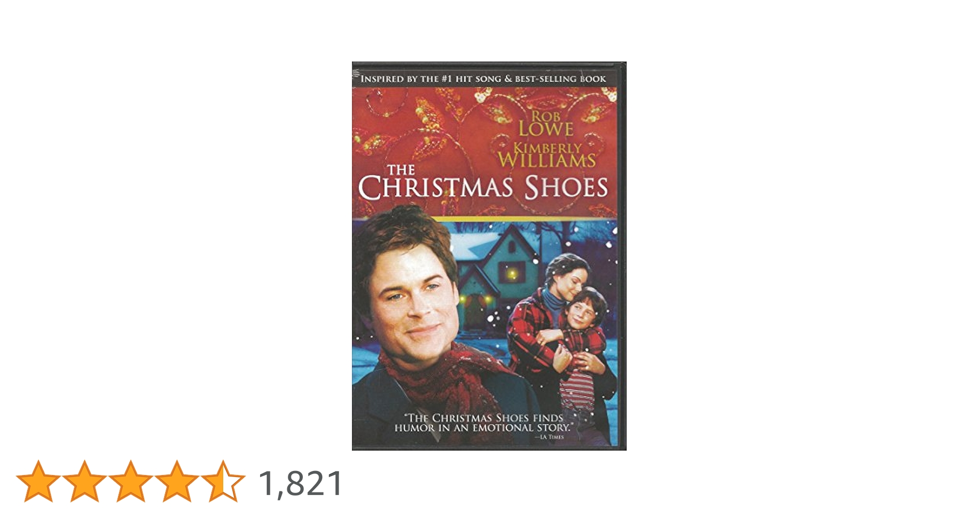Click the first rating star
This screenshot has width=980, height=513.
pyautogui.click(x=38, y=481)
